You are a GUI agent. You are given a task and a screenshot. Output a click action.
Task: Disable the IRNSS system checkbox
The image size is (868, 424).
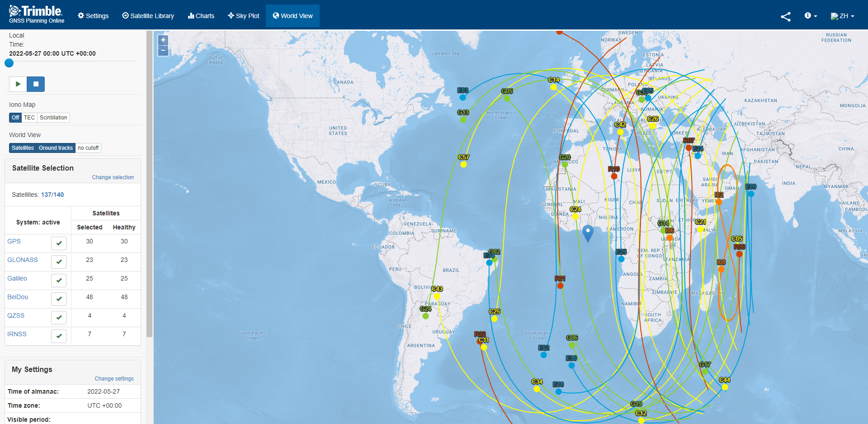pyautogui.click(x=59, y=336)
